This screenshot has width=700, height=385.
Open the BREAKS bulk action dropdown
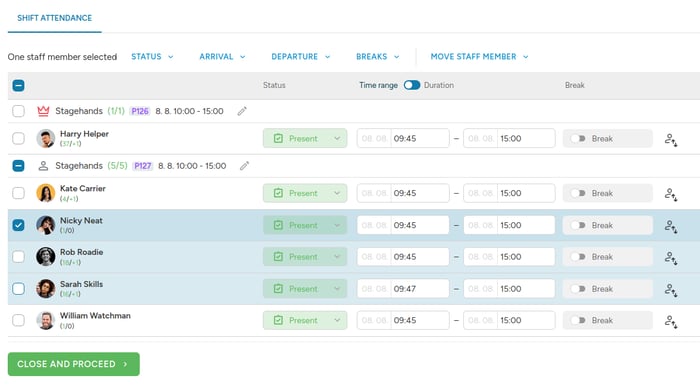tap(378, 57)
